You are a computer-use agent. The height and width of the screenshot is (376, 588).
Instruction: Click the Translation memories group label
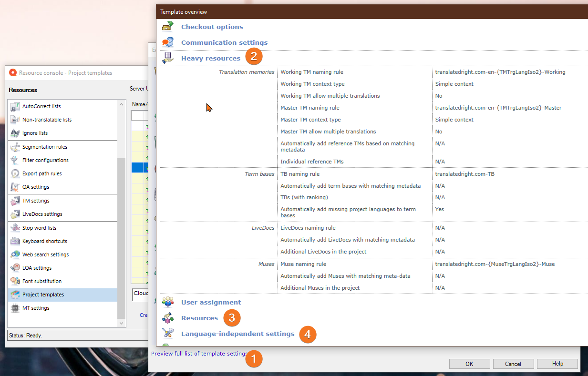point(247,72)
